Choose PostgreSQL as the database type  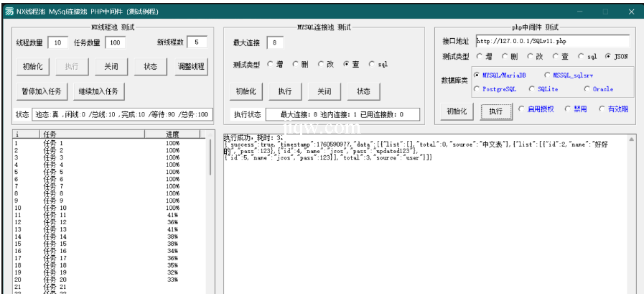[x=478, y=89]
